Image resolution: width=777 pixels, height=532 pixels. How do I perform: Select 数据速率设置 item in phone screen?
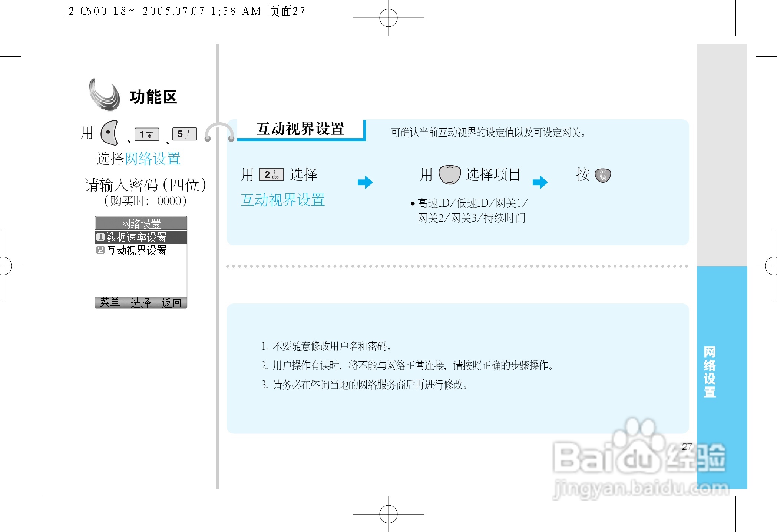(x=136, y=237)
